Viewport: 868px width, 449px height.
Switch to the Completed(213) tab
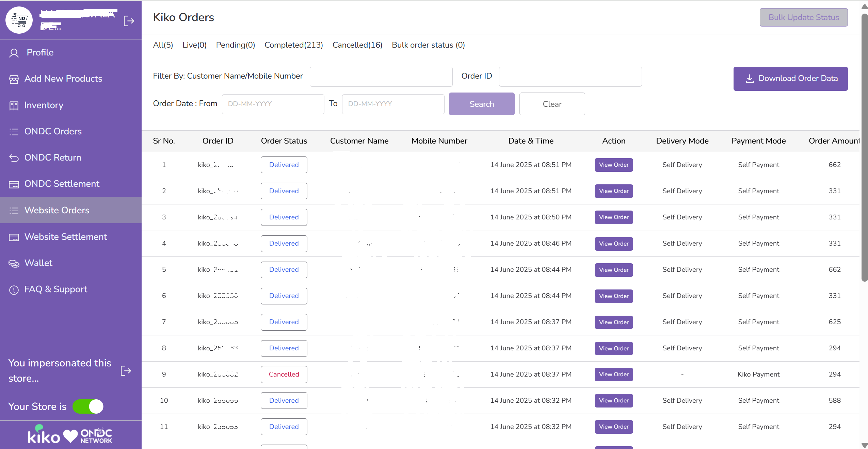tap(293, 45)
